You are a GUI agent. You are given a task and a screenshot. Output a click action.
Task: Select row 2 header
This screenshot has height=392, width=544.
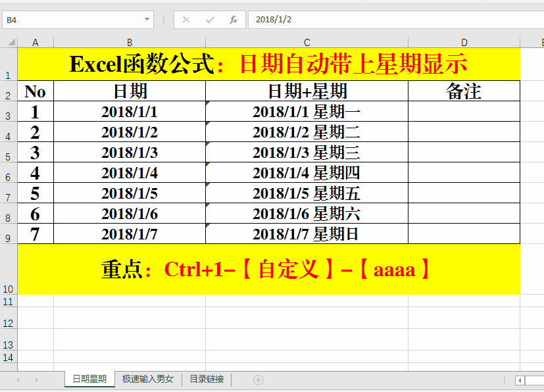point(9,91)
